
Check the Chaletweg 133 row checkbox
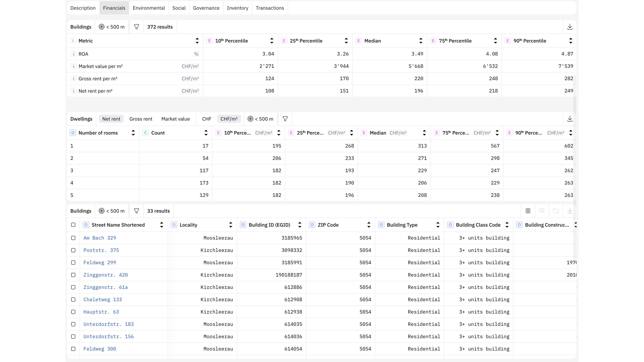tap(73, 299)
